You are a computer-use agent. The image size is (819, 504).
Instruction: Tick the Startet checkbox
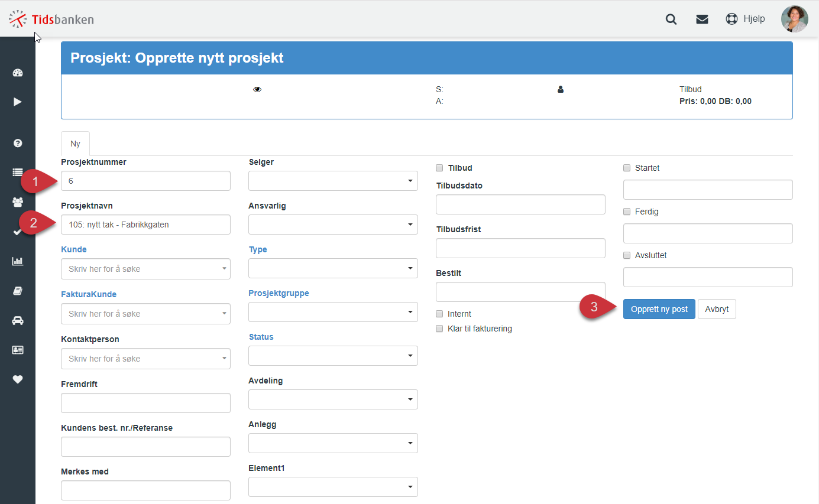[x=627, y=168]
